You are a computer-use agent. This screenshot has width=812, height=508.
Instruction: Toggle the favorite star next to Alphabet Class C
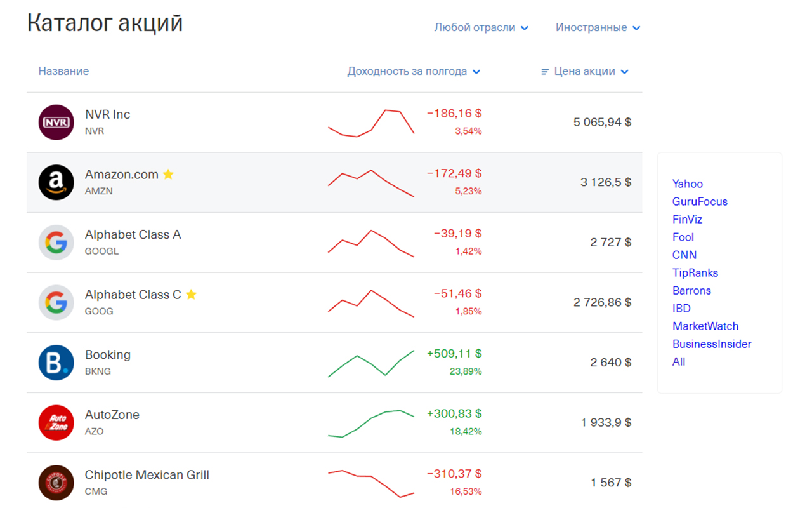pyautogui.click(x=191, y=295)
